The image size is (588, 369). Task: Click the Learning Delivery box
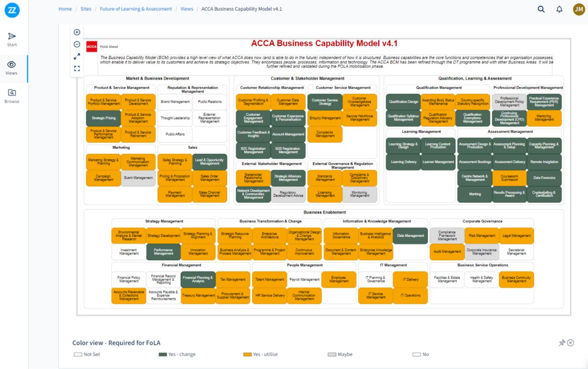(403, 162)
